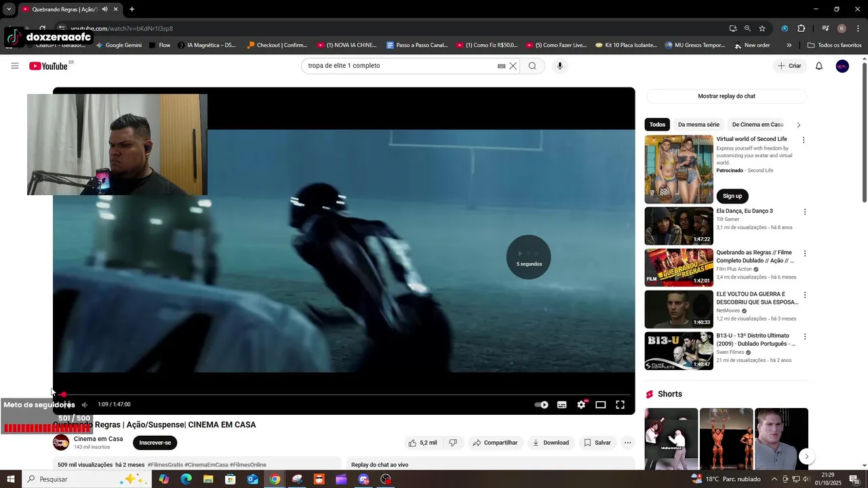Image resolution: width=868 pixels, height=488 pixels.
Task: Save the video with Salvar
Action: [597, 443]
